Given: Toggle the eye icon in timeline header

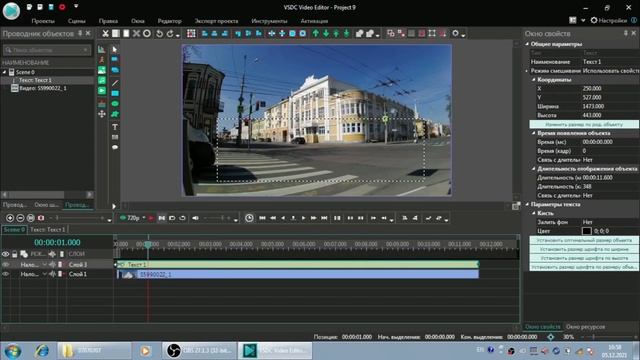Looking at the screenshot, I should click(5, 254).
